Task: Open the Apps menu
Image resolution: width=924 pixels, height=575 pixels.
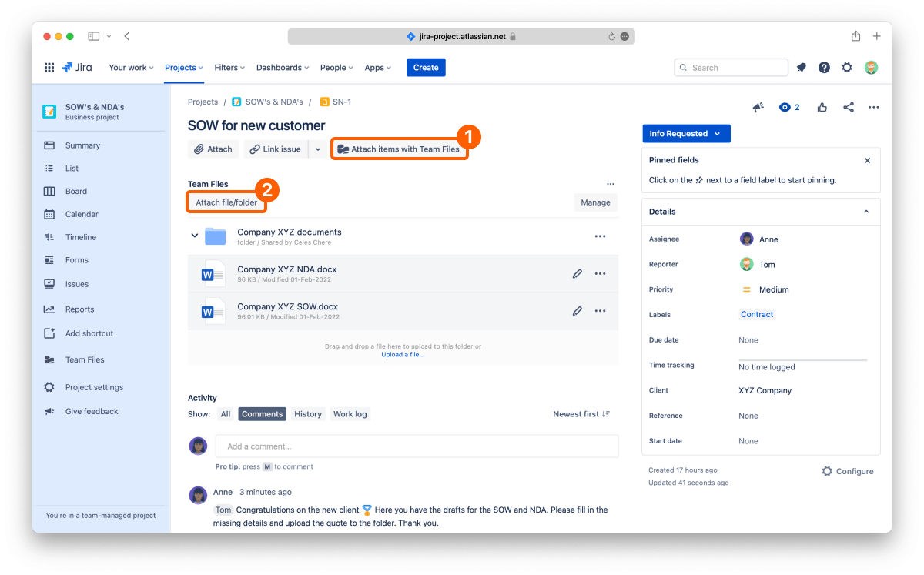Action: [378, 68]
